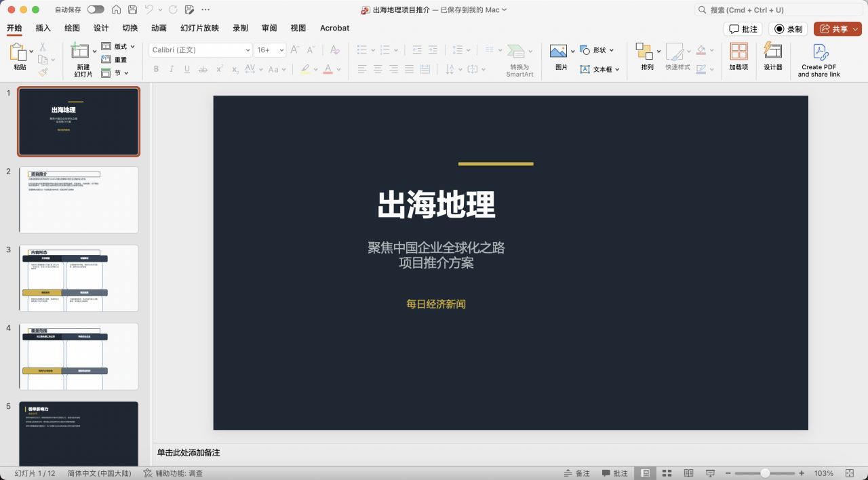Expand the 形状 shapes dropdown
Image resolution: width=868 pixels, height=480 pixels.
pos(611,50)
